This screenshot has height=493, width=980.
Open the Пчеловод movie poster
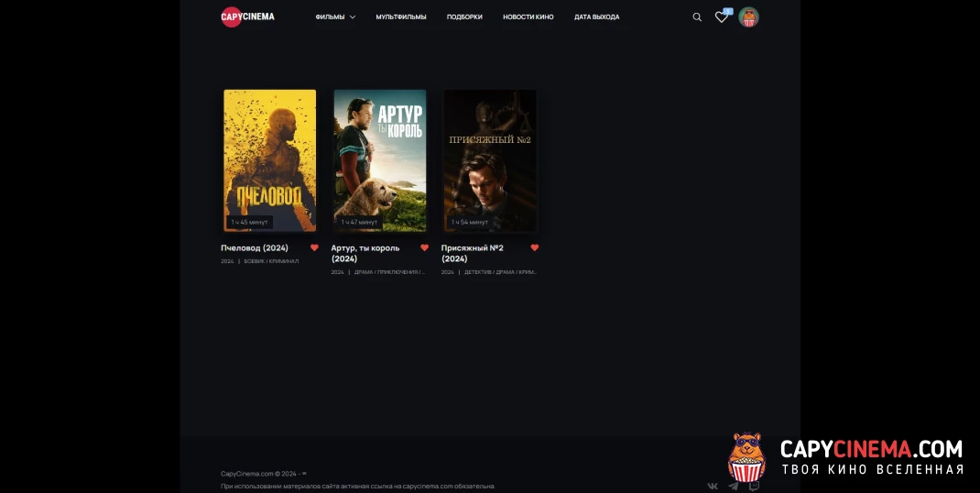click(270, 160)
